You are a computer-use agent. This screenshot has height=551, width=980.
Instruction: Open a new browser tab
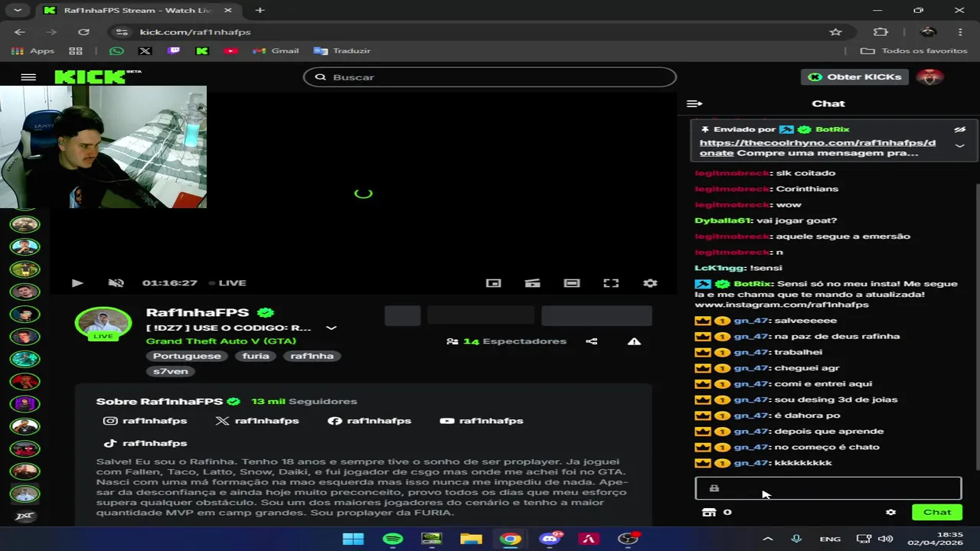pyautogui.click(x=260, y=10)
